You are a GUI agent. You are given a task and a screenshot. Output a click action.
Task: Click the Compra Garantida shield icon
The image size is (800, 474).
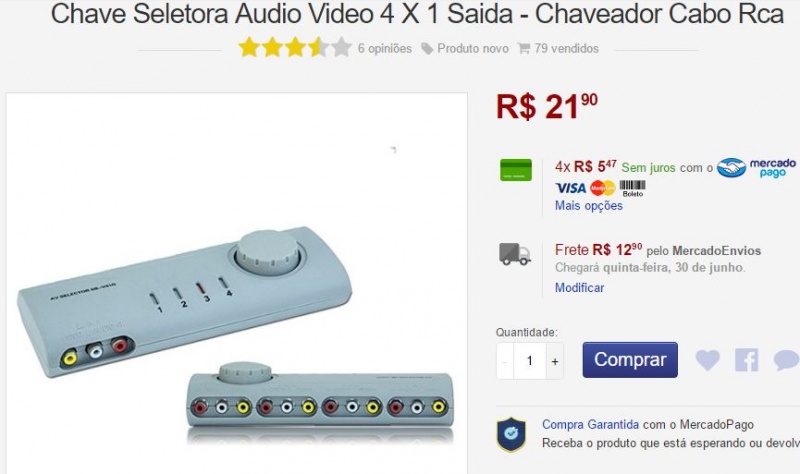point(512,434)
